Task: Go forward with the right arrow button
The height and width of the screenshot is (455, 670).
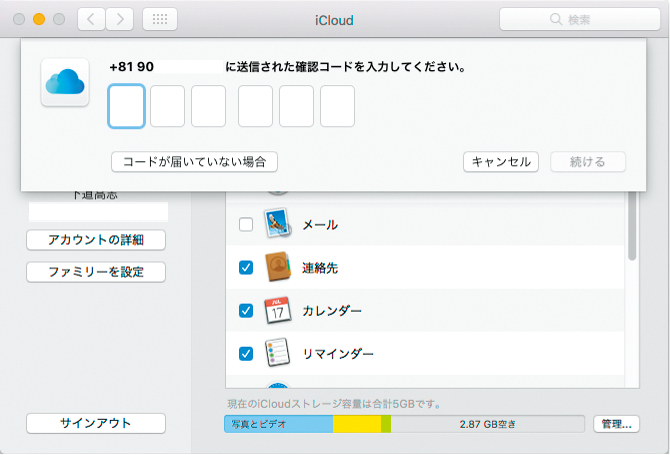Action: [120, 19]
